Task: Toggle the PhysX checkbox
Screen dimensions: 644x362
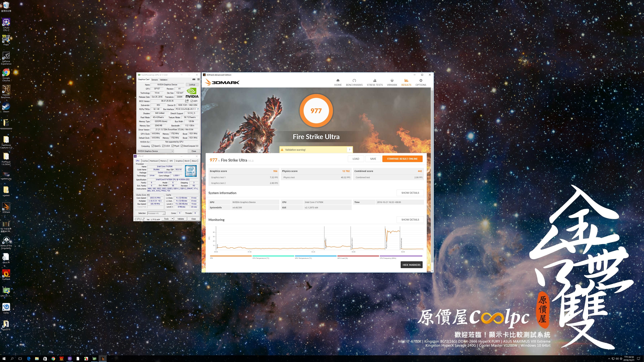Action: pos(173,146)
